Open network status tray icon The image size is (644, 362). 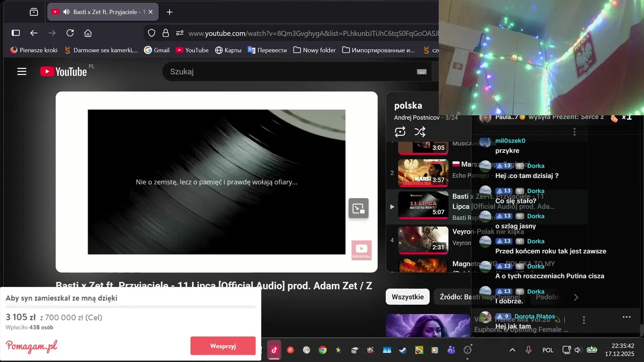click(567, 350)
